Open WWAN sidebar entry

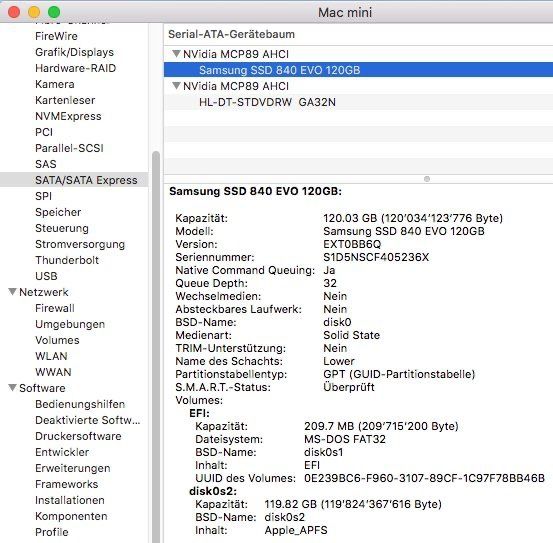53,372
